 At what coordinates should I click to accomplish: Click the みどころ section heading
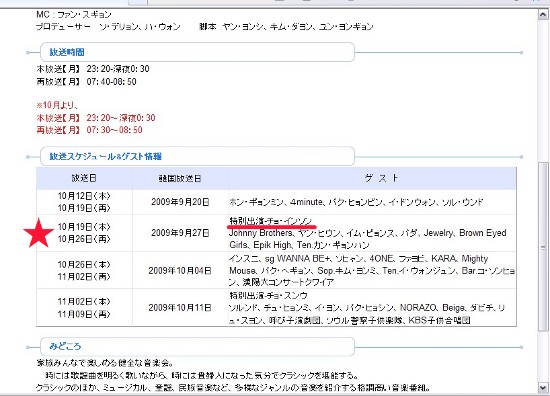tap(65, 347)
